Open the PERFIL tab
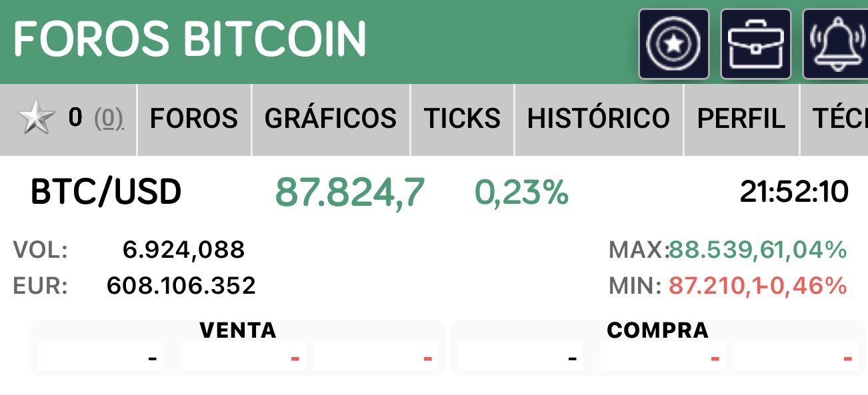The height and width of the screenshot is (395, 868). (741, 119)
